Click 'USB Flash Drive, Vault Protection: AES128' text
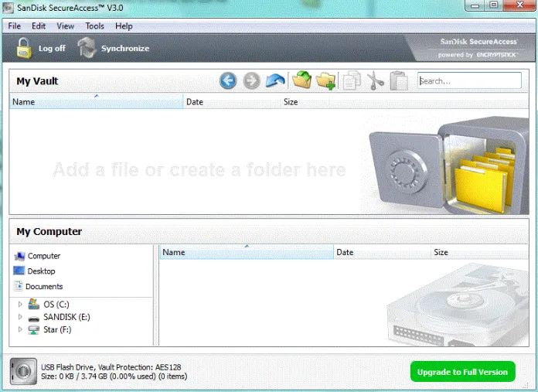The width and height of the screenshot is (538, 392). [111, 367]
